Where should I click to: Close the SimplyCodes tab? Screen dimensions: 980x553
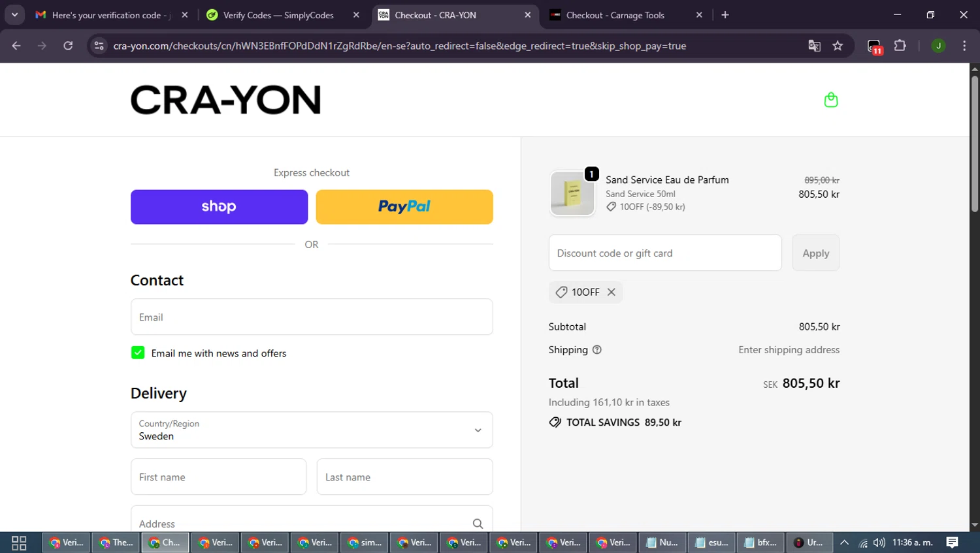tap(356, 15)
